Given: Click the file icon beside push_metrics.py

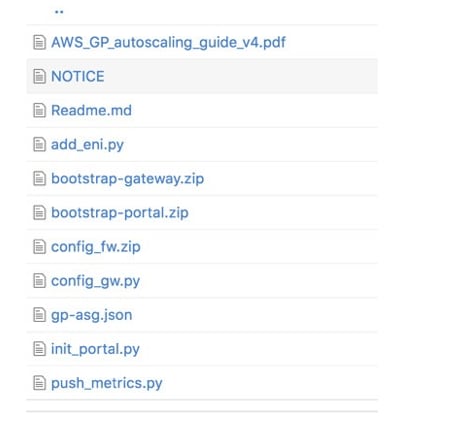Looking at the screenshot, I should pos(39,383).
